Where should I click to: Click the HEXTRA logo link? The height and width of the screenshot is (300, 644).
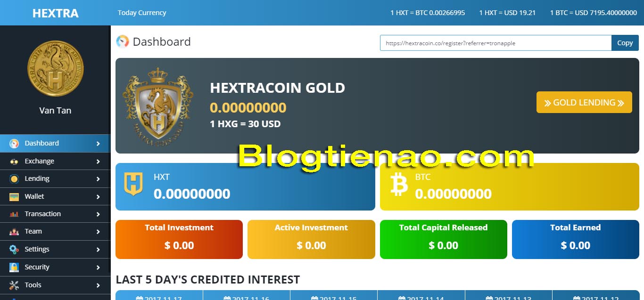coord(55,13)
